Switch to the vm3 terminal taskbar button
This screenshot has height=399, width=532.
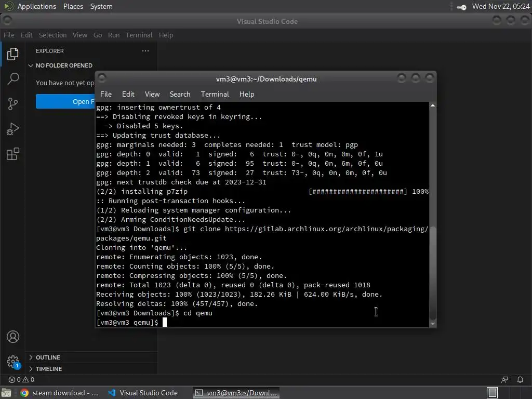click(x=236, y=393)
